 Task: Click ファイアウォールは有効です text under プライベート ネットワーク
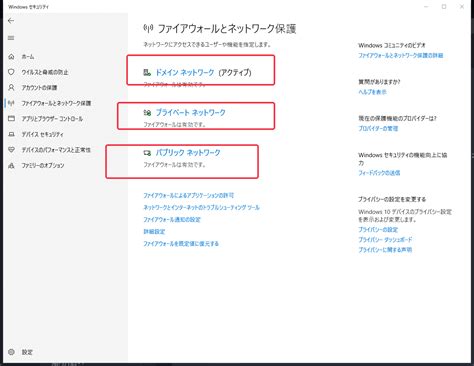[x=174, y=125]
